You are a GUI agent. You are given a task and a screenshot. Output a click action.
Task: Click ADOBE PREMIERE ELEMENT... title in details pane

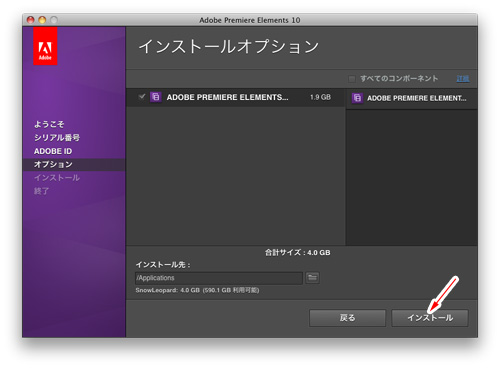(417, 98)
